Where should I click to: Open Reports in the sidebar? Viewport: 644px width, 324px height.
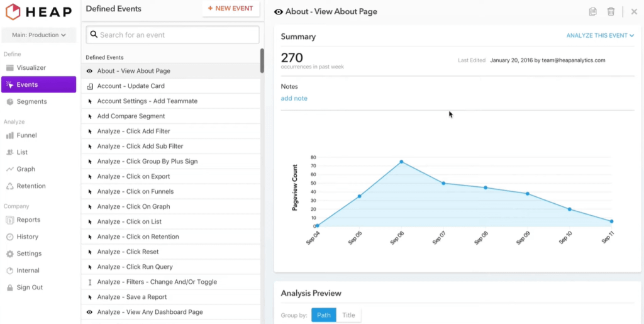click(x=28, y=220)
